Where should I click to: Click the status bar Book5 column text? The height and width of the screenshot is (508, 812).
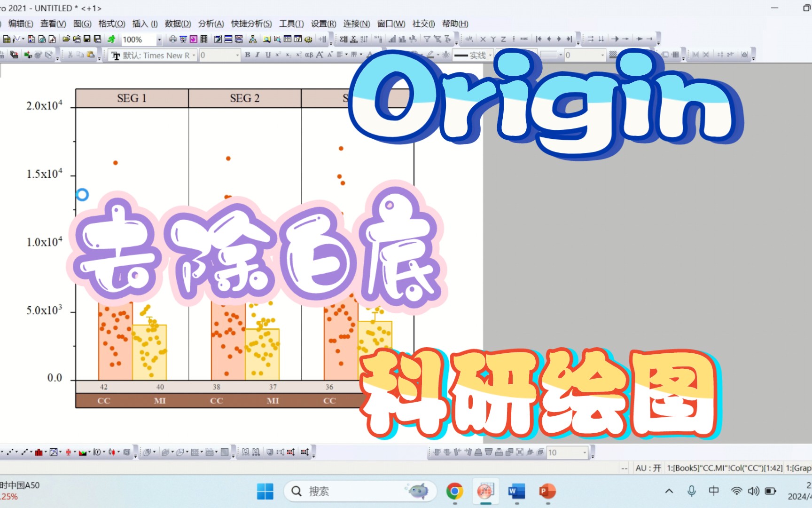click(725, 468)
